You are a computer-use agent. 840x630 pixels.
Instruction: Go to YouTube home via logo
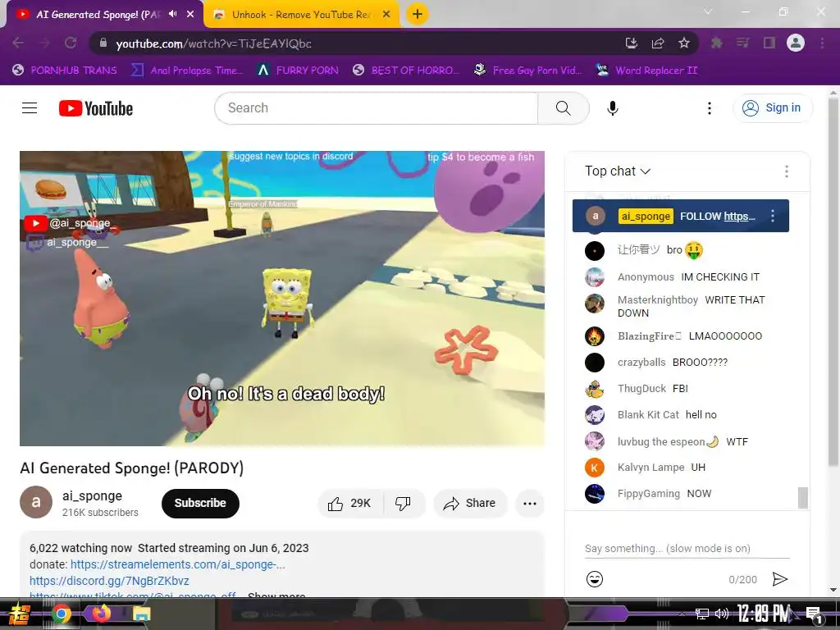pos(96,108)
